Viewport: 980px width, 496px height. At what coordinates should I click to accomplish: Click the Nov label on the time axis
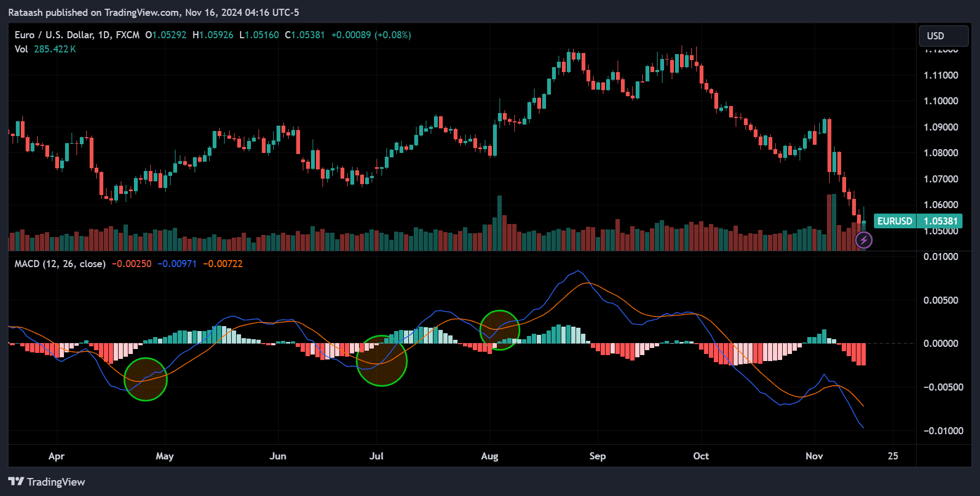click(x=814, y=456)
